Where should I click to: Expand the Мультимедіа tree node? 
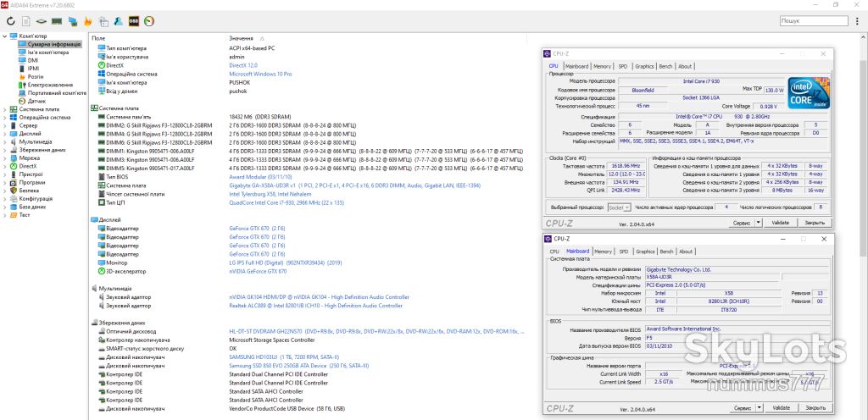click(x=5, y=141)
